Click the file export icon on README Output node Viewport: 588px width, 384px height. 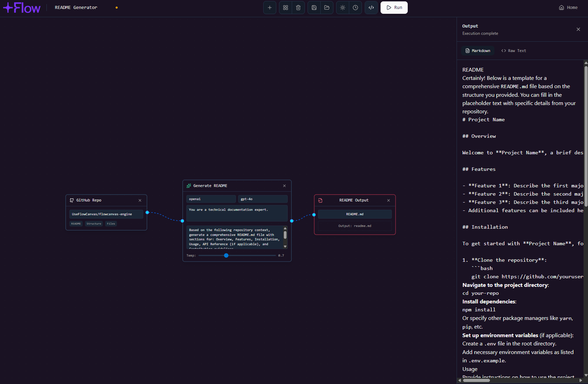tap(320, 200)
